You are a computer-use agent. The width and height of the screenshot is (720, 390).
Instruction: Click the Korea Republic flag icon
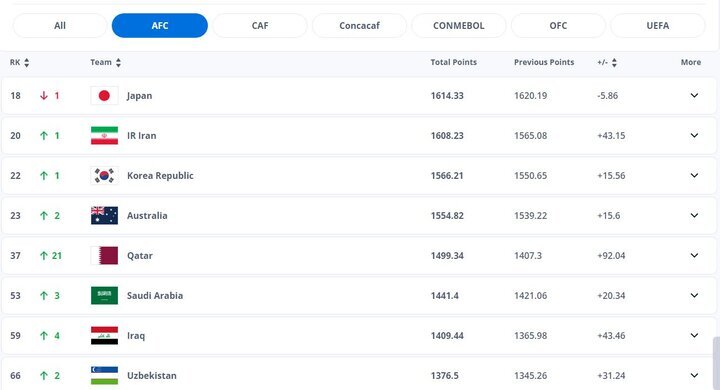(x=104, y=175)
